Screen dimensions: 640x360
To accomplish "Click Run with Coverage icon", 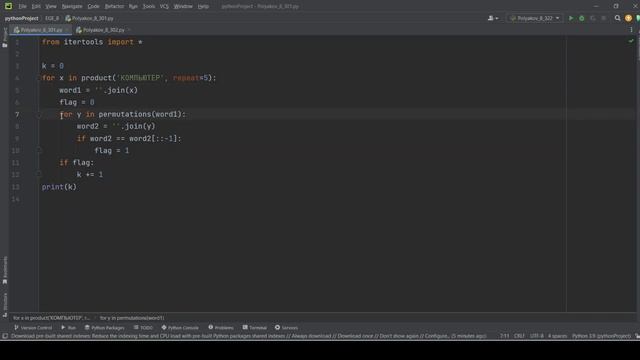I will coord(593,18).
